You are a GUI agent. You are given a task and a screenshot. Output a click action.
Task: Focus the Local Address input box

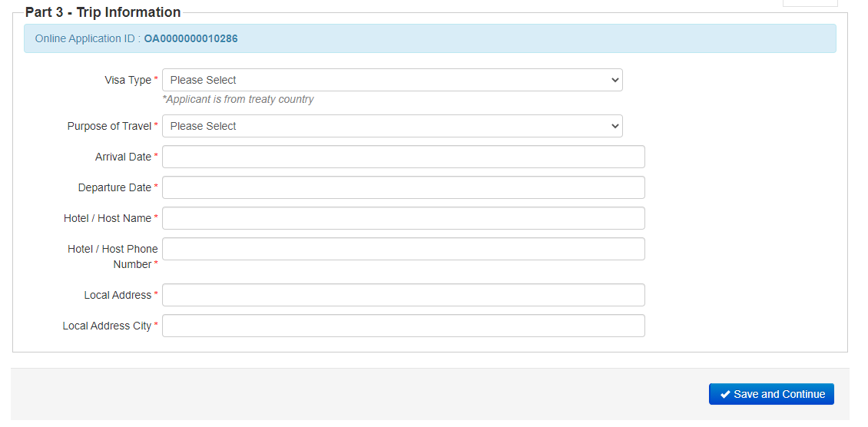pos(403,296)
